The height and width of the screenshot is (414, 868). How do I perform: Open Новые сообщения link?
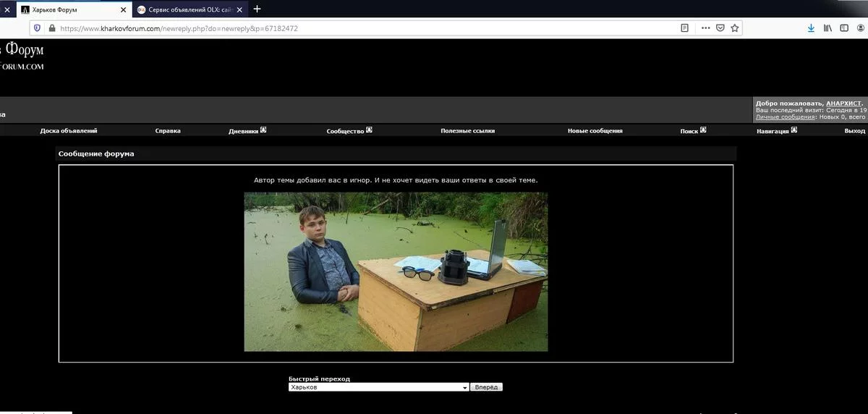click(595, 131)
